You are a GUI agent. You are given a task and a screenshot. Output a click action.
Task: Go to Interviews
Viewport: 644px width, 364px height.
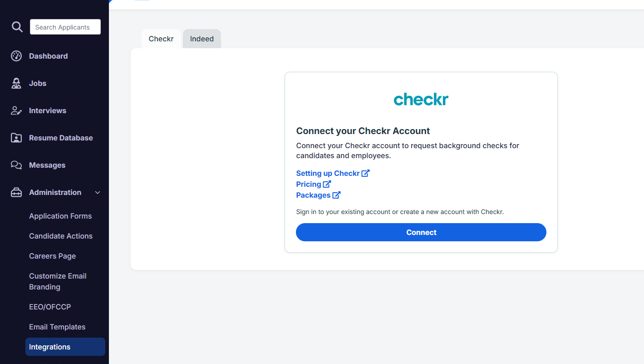coord(48,110)
